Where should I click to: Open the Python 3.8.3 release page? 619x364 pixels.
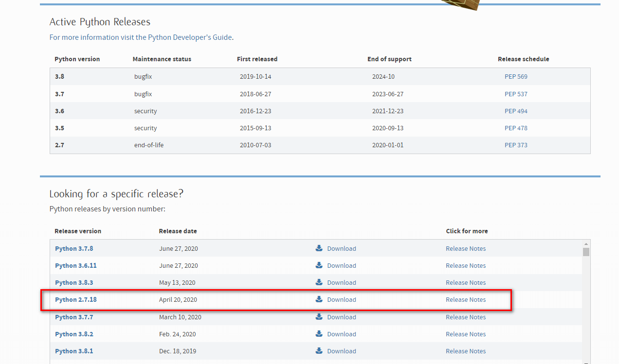pyautogui.click(x=74, y=282)
